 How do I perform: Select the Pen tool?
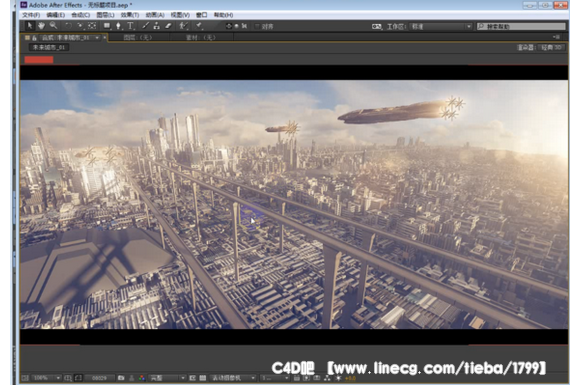point(118,26)
